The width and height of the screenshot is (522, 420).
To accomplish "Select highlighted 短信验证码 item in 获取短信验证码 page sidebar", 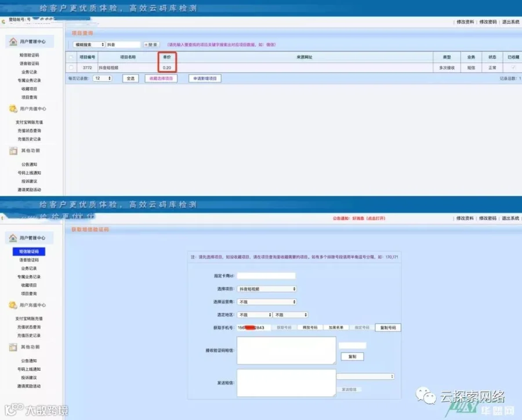I will coord(28,251).
